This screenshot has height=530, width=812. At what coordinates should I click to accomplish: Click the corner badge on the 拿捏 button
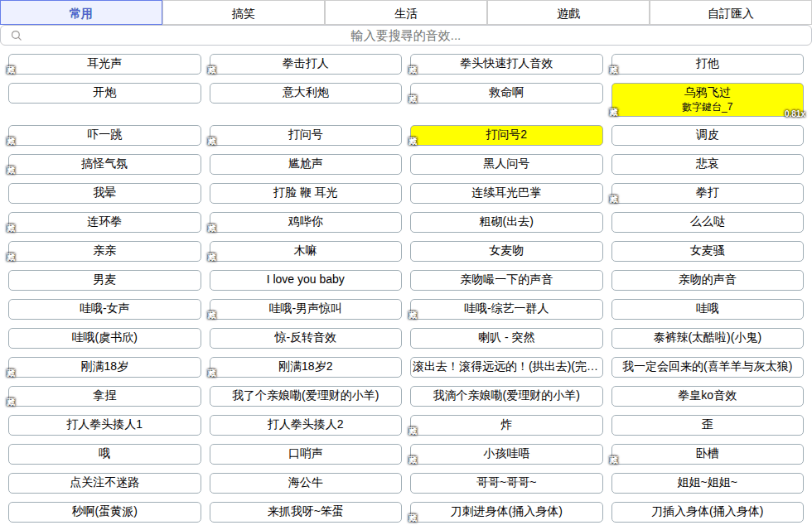click(11, 402)
